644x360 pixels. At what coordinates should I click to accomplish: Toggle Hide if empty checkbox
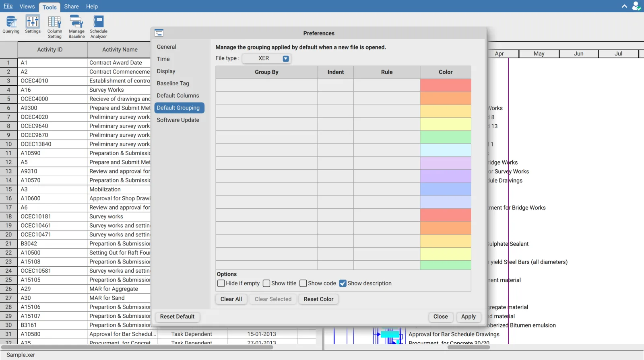[x=221, y=283]
